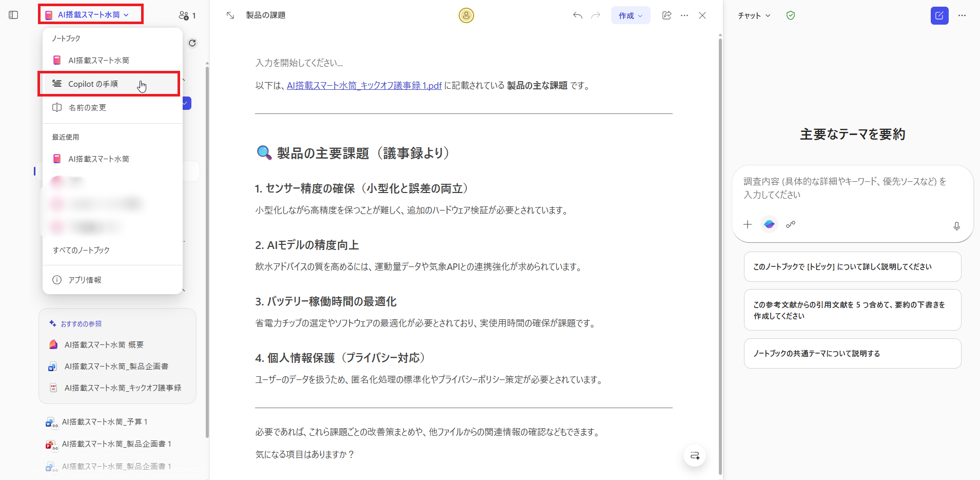Refresh the notebook list
Viewport: 980px width, 480px height.
click(x=192, y=43)
